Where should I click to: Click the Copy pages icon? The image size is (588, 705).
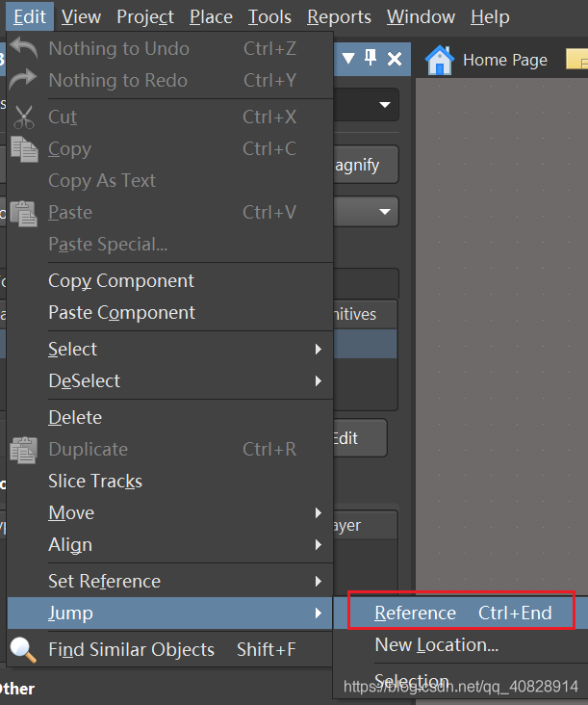[x=24, y=149]
